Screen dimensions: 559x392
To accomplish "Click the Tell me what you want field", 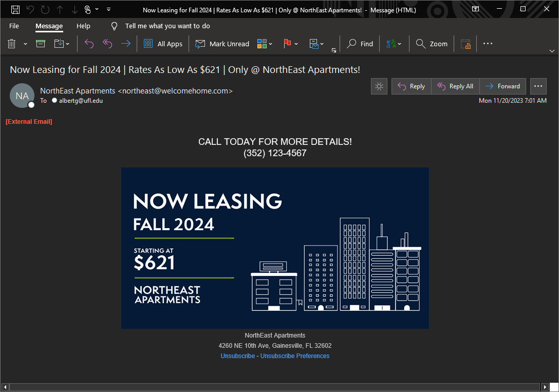I will [167, 26].
